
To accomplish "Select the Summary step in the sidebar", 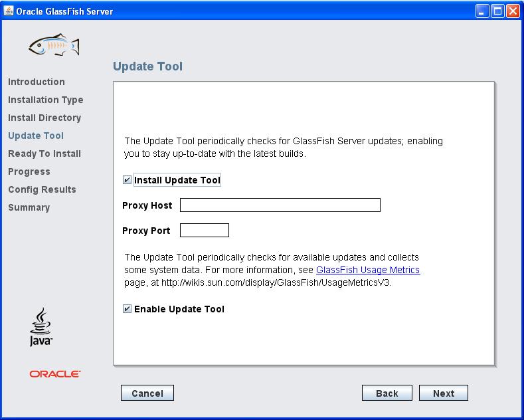I will [29, 207].
